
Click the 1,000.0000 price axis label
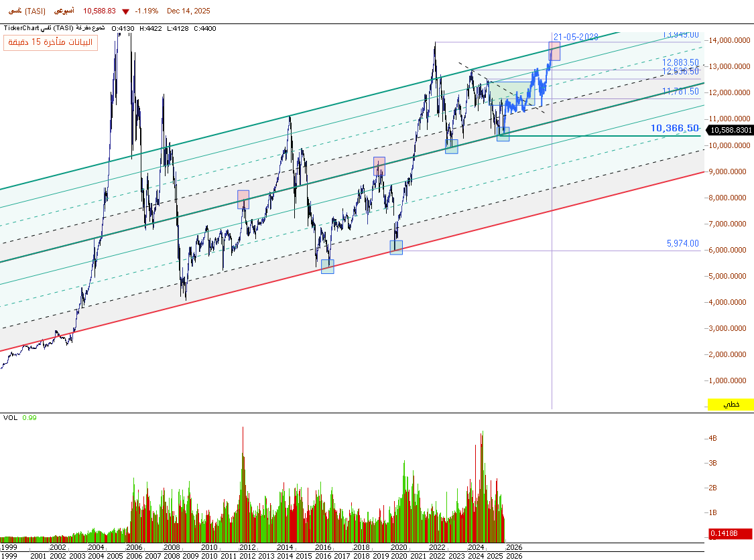pos(729,380)
